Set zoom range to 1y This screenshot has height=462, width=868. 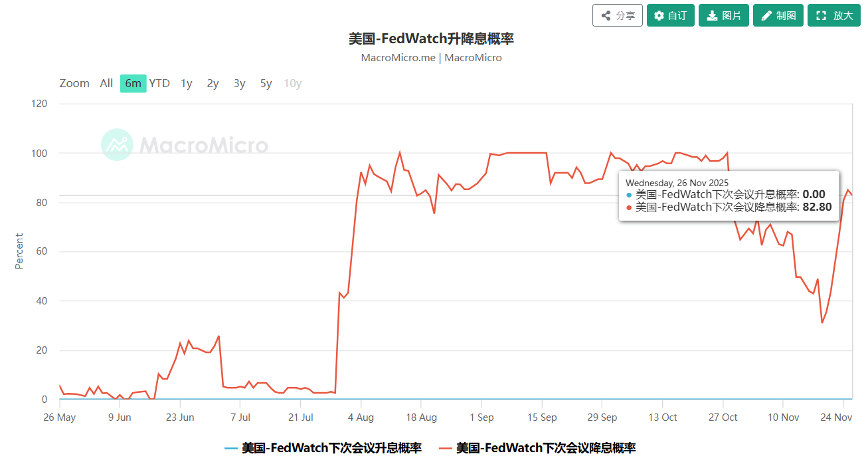pos(187,83)
